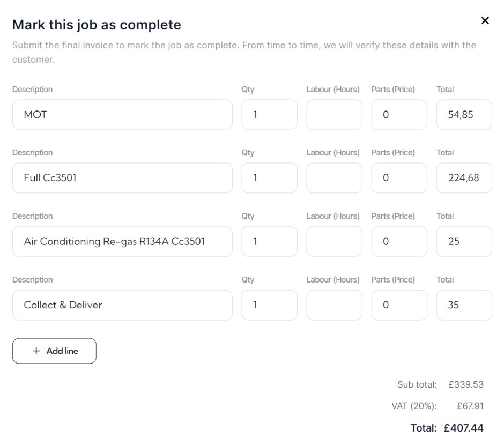Click the Add line button
Image resolution: width=504 pixels, height=445 pixels.
click(54, 351)
